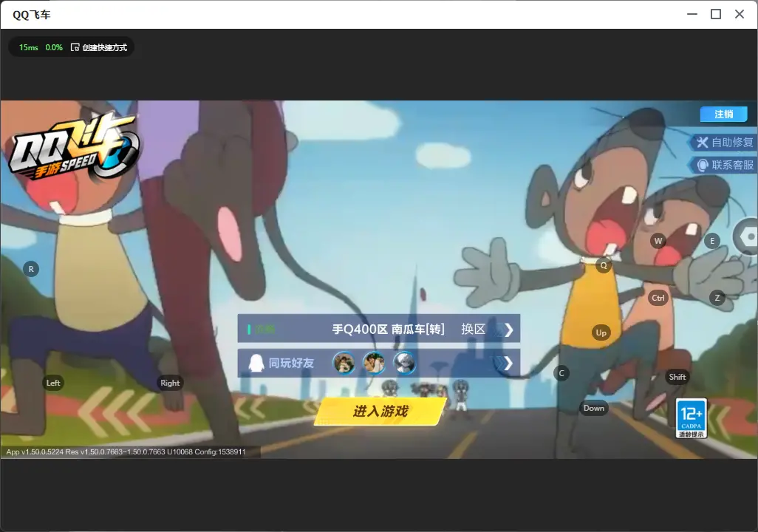758x532 pixels.
Task: Click the 注销 logout button
Action: tap(724, 114)
